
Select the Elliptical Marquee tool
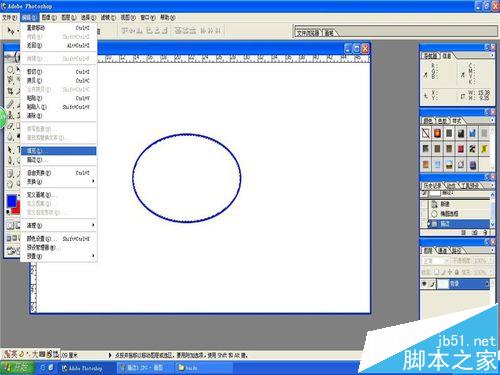coord(10,70)
